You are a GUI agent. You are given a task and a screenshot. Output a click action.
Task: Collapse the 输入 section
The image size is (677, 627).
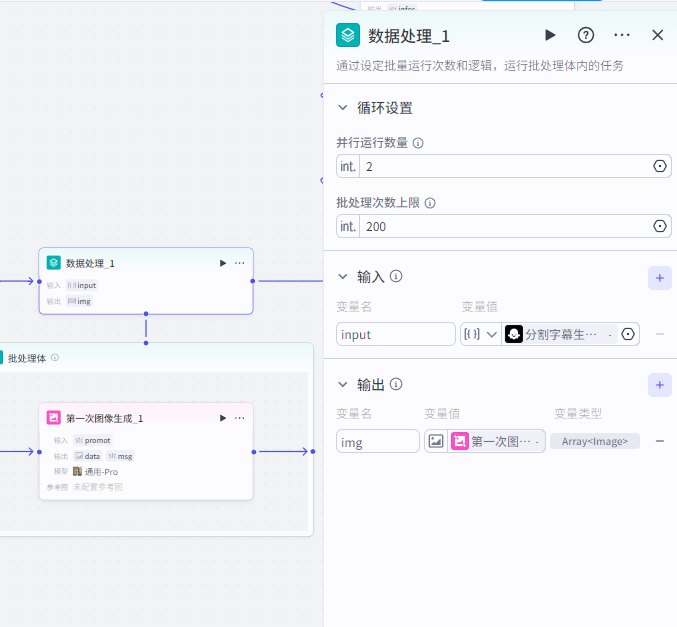[342, 276]
